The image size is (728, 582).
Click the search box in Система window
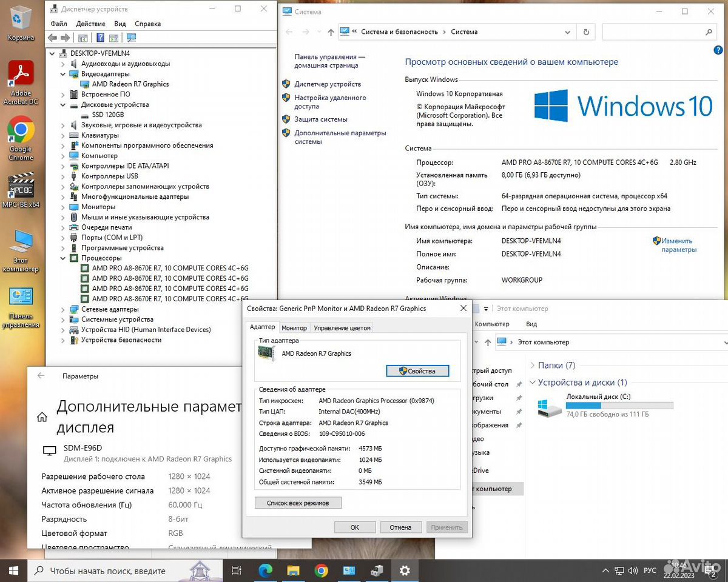click(x=659, y=32)
